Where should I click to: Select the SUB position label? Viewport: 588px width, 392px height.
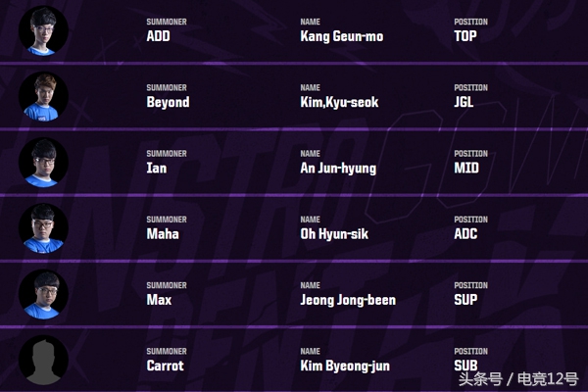click(x=465, y=366)
